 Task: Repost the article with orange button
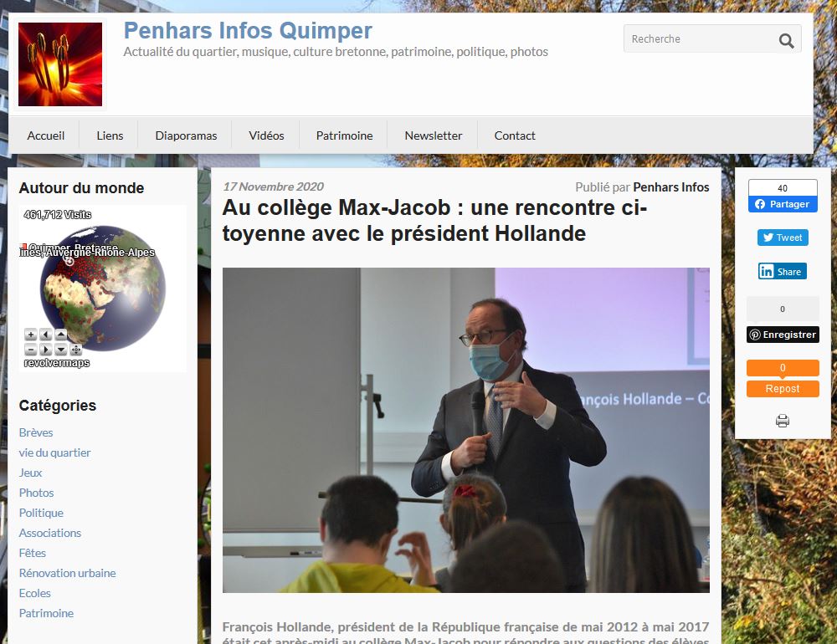(x=783, y=388)
